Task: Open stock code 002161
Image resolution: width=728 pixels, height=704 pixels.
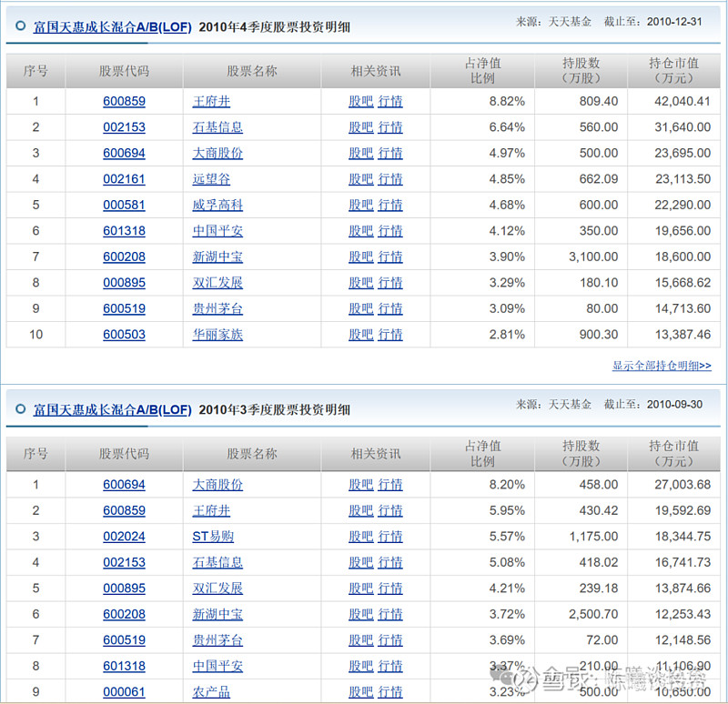Action: click(x=124, y=179)
